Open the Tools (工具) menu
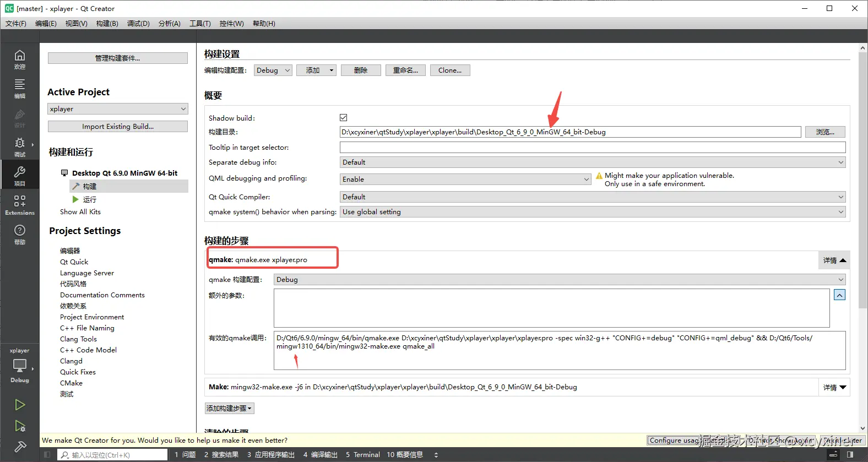This screenshot has width=868, height=462. (x=200, y=24)
